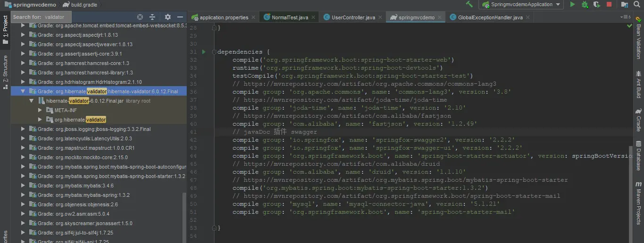Open the Gradle tool window on right
The image size is (644, 243).
(x=638, y=120)
